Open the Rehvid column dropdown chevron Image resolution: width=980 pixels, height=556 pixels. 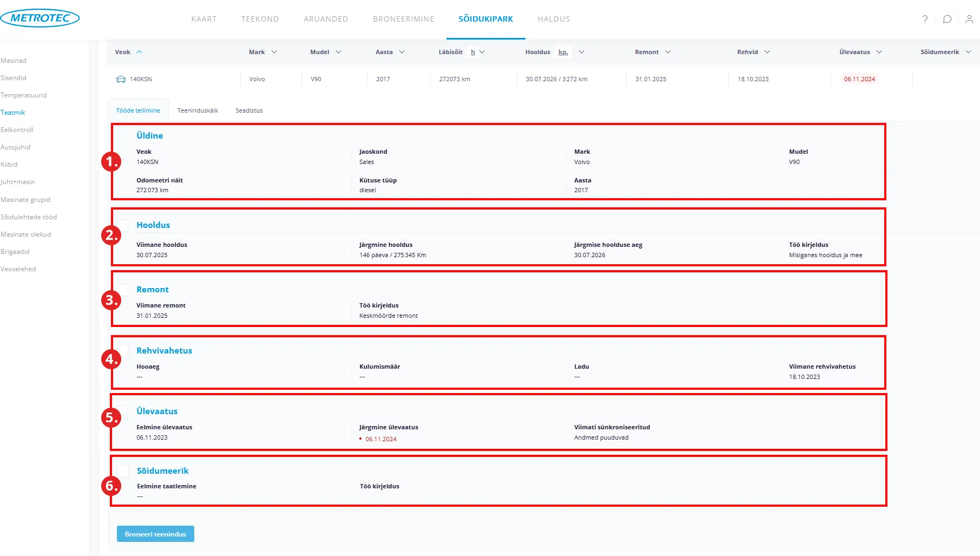click(x=767, y=52)
